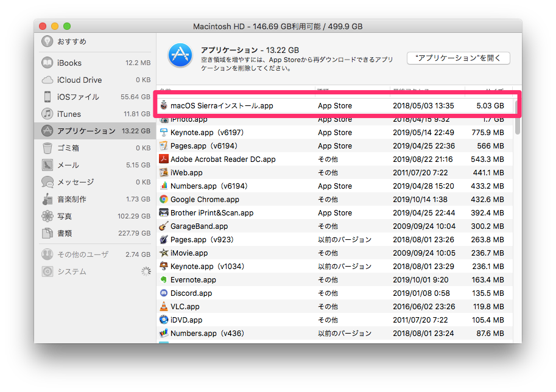Select the 音楽制作 guitar icon

point(47,199)
